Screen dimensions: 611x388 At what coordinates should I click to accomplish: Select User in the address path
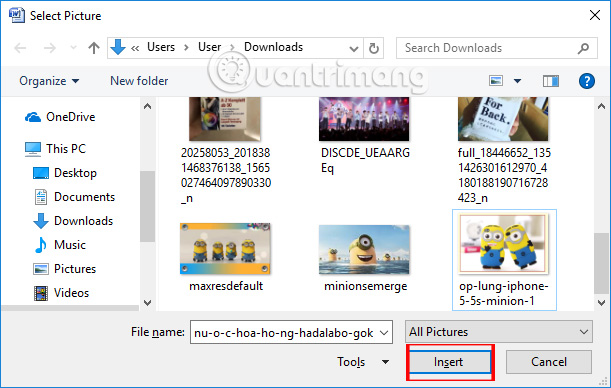(x=210, y=47)
